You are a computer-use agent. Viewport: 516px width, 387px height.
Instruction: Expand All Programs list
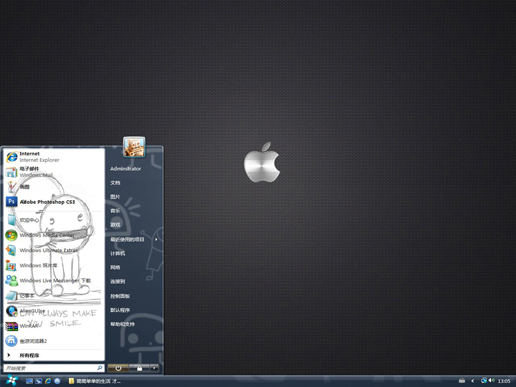[x=54, y=356]
